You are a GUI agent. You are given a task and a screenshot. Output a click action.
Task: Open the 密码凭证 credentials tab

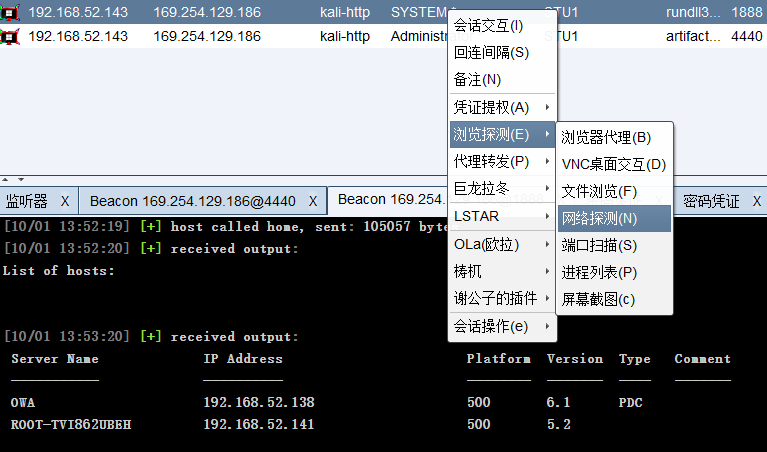pyautogui.click(x=710, y=201)
